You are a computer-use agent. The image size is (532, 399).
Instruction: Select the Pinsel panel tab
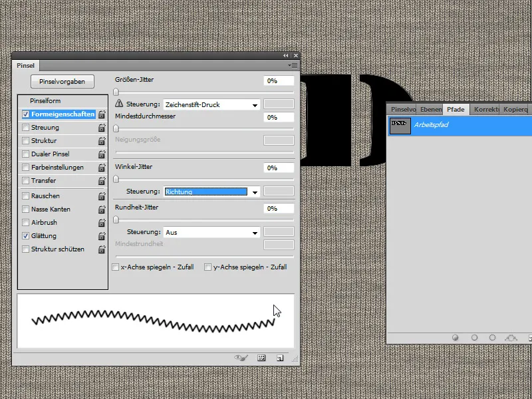click(x=26, y=65)
